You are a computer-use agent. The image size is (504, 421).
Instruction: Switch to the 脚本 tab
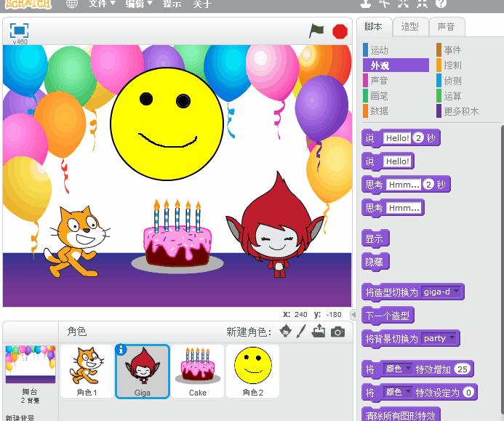pyautogui.click(x=374, y=27)
